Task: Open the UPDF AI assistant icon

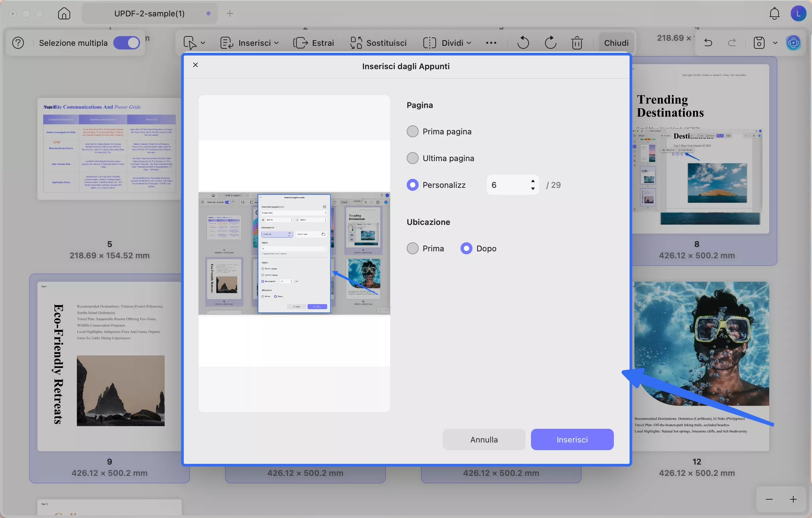Action: [x=793, y=43]
